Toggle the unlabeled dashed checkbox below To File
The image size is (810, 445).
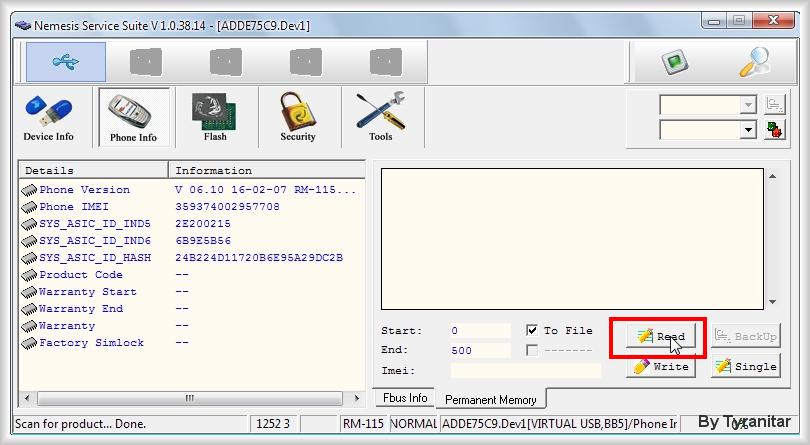[x=532, y=350]
